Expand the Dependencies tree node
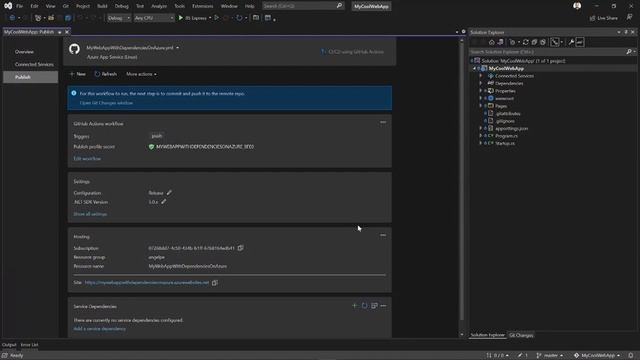This screenshot has height=360, width=640. (x=481, y=83)
